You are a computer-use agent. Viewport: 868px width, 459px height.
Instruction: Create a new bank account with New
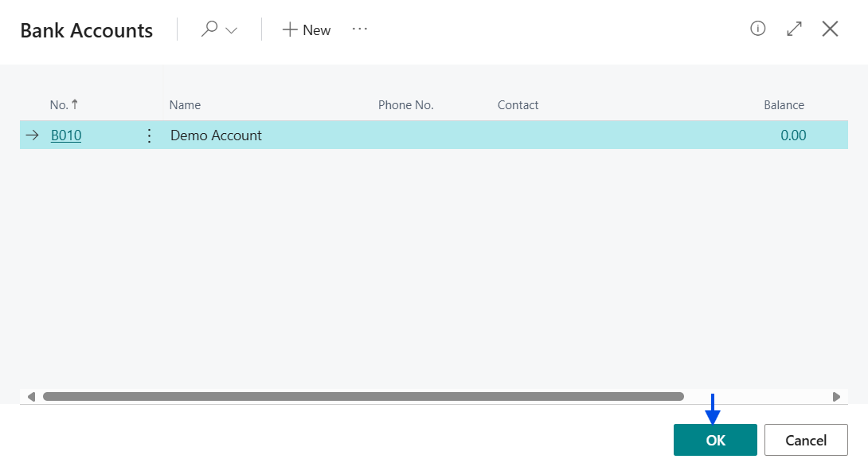[307, 29]
